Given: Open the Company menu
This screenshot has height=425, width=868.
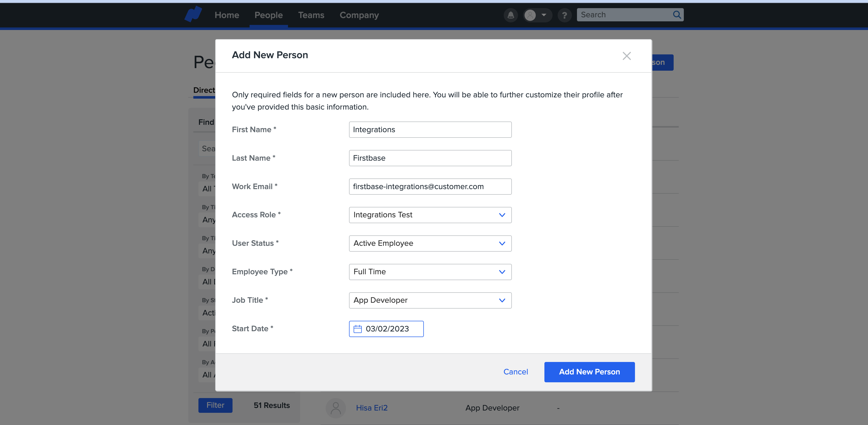Looking at the screenshot, I should (x=359, y=15).
